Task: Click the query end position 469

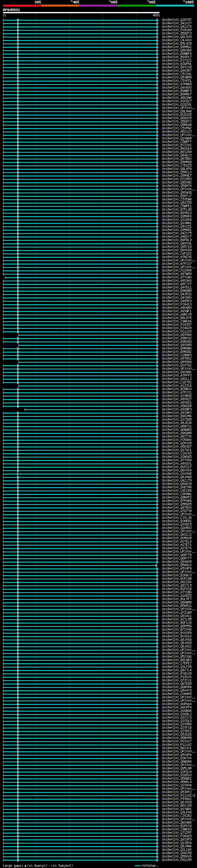Action: pos(155,15)
